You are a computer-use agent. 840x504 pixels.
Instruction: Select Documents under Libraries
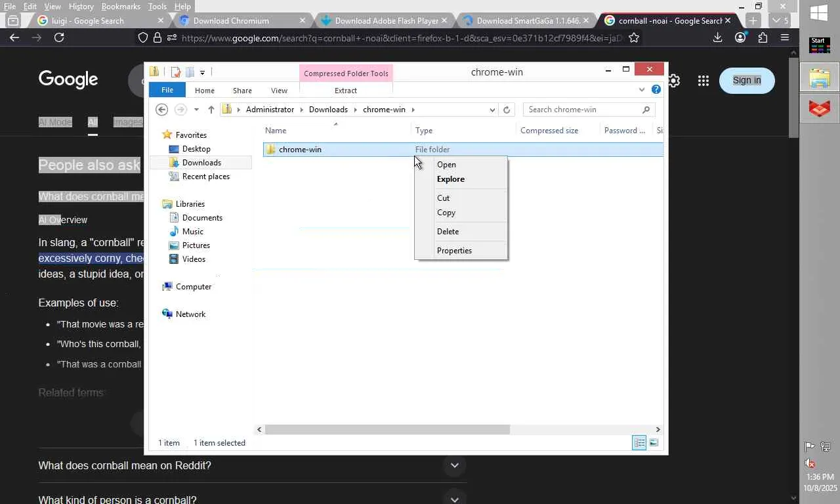pos(202,218)
